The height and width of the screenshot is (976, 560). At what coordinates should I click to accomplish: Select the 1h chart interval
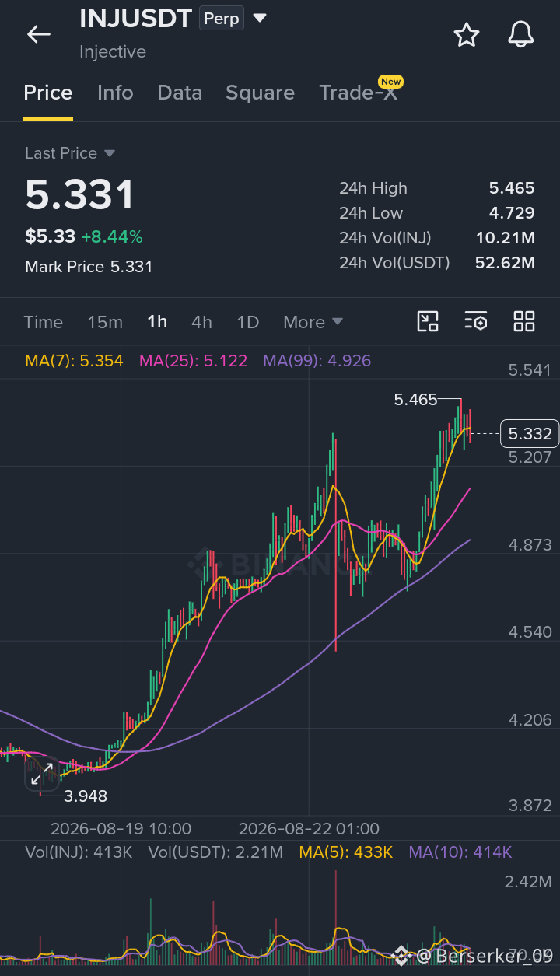(x=157, y=322)
